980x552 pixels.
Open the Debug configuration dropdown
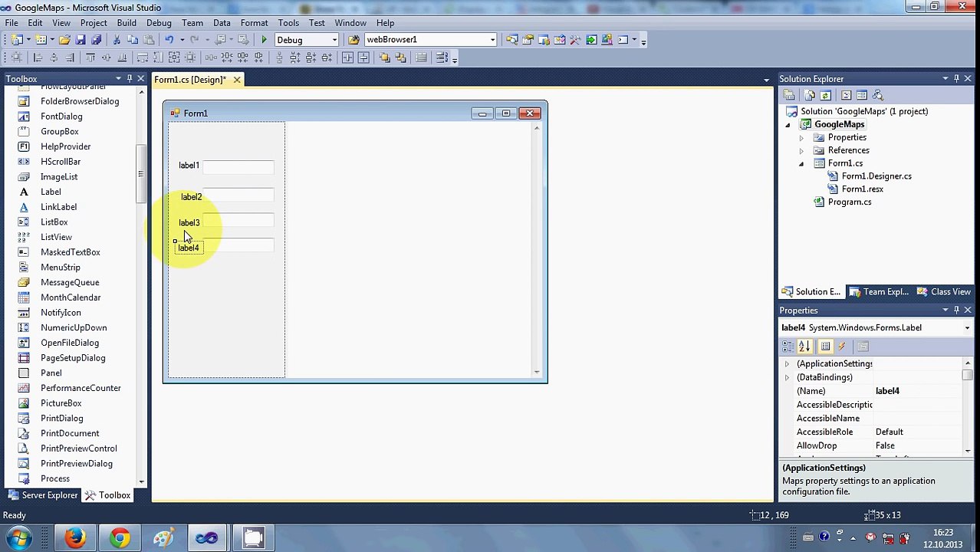[334, 40]
